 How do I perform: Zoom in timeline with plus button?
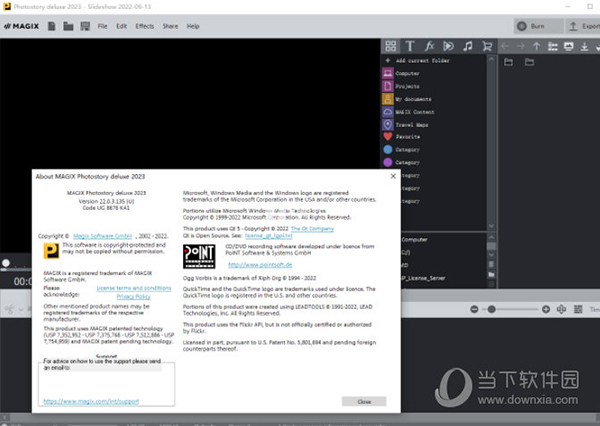pos(546,309)
